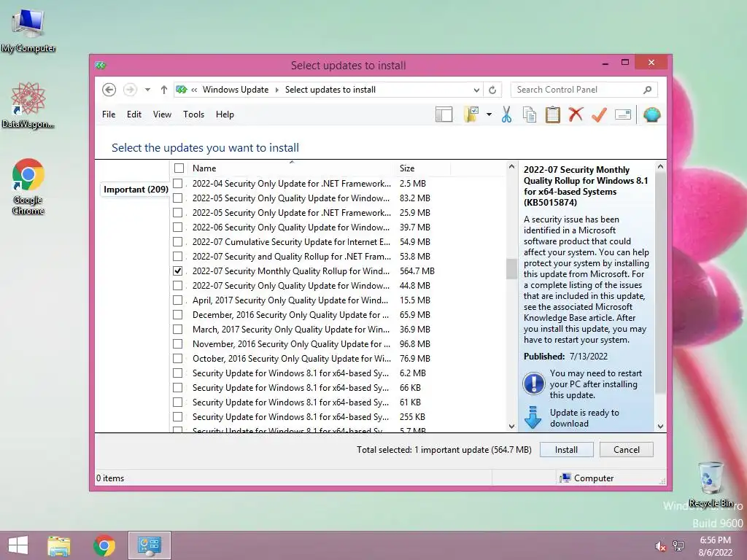Click the blue download arrow icon
747x560 pixels.
pos(533,418)
